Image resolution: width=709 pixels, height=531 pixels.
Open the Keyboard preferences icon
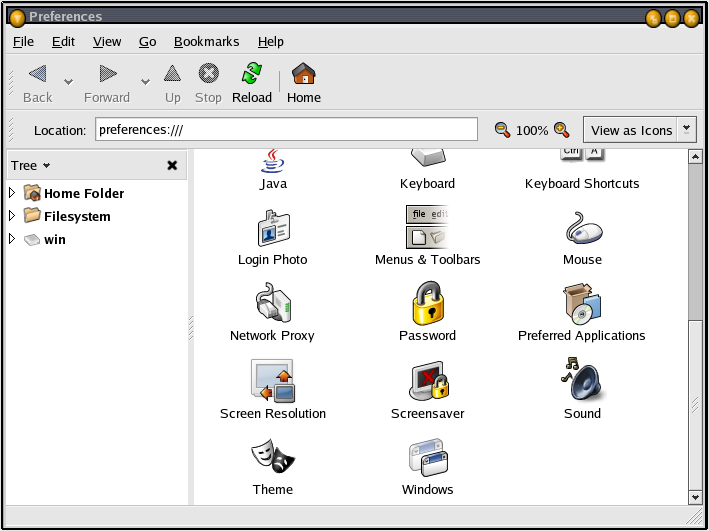coord(428,158)
